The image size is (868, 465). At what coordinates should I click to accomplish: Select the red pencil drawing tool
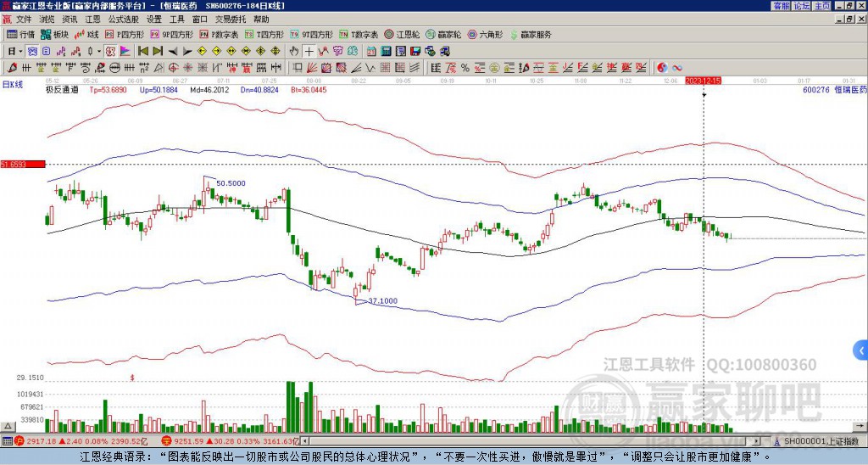point(12,68)
